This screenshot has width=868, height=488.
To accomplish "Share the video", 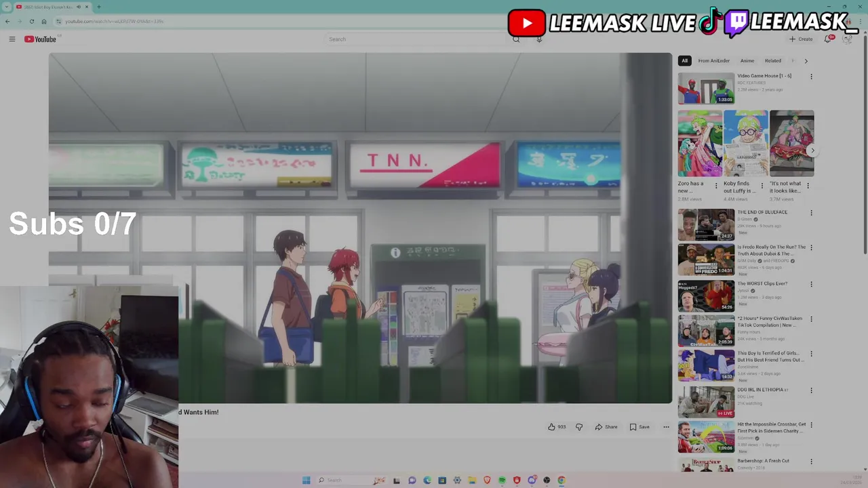I will click(x=606, y=427).
